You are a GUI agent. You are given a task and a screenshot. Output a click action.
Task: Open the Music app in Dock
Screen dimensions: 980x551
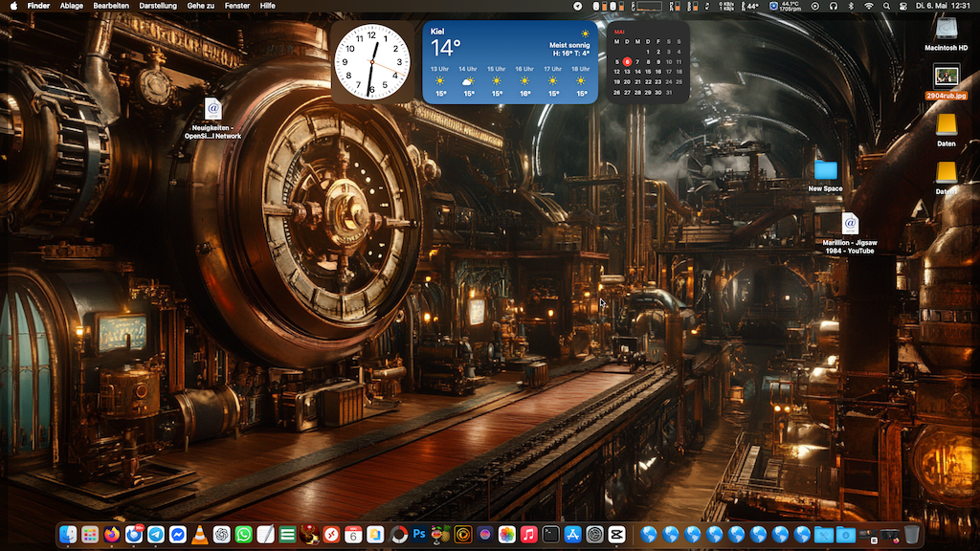coord(528,535)
